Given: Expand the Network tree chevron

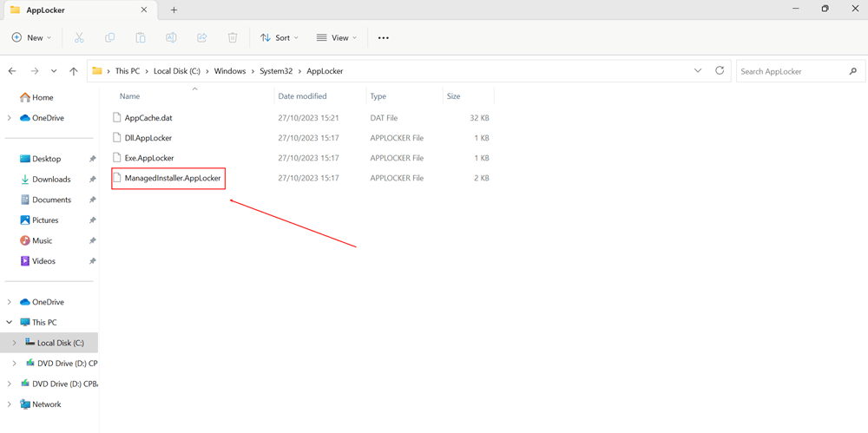Looking at the screenshot, I should (9, 404).
